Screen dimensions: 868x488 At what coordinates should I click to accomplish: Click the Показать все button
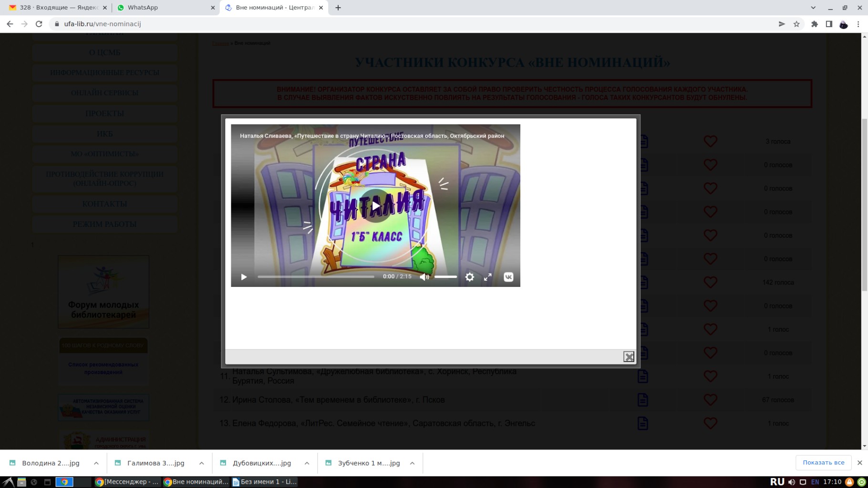823,463
